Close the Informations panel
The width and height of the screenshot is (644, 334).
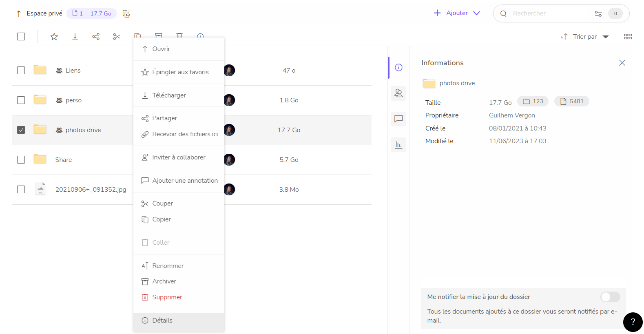tap(622, 63)
